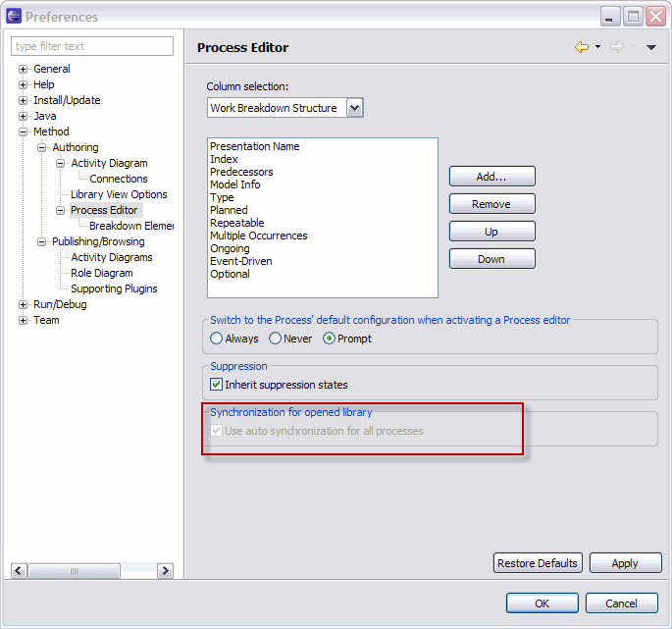The height and width of the screenshot is (629, 672).
Task: Select Ongoing in the column list
Action: click(230, 248)
